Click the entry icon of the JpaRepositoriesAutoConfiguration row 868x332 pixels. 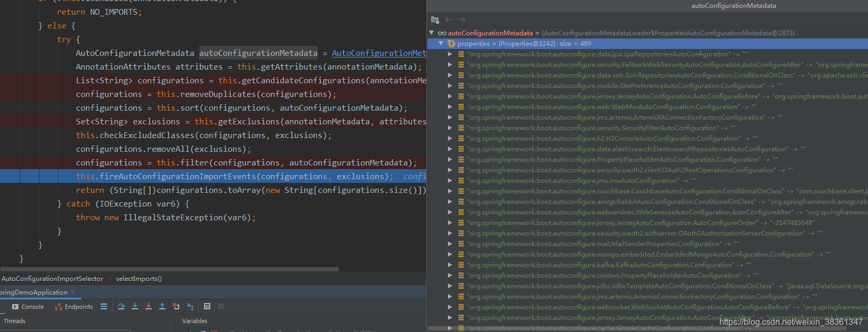(x=461, y=54)
